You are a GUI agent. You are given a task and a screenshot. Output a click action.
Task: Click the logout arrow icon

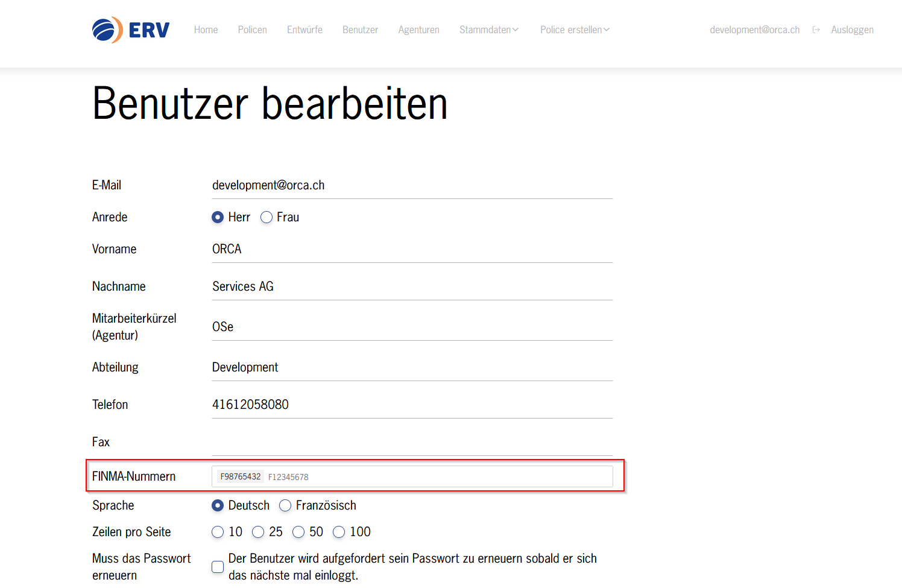tap(816, 30)
